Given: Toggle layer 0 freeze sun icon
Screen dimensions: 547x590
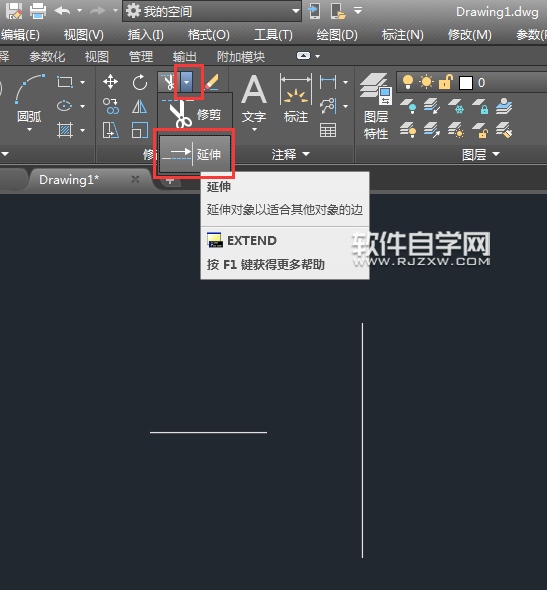Looking at the screenshot, I should 426,82.
